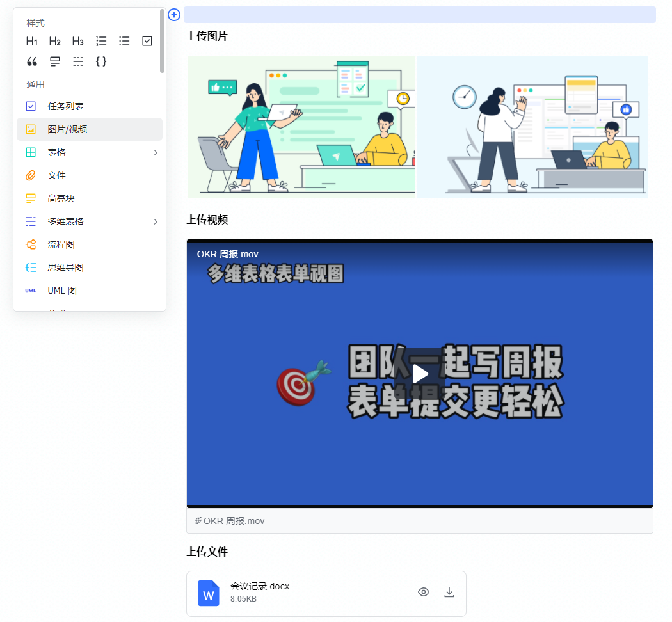Click the menu panel scrollbar
The width and height of the screenshot is (672, 622).
coord(162,41)
